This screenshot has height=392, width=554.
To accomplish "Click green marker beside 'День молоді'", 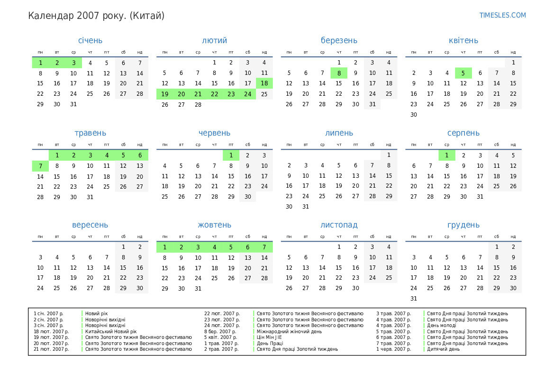I will coord(424,326).
